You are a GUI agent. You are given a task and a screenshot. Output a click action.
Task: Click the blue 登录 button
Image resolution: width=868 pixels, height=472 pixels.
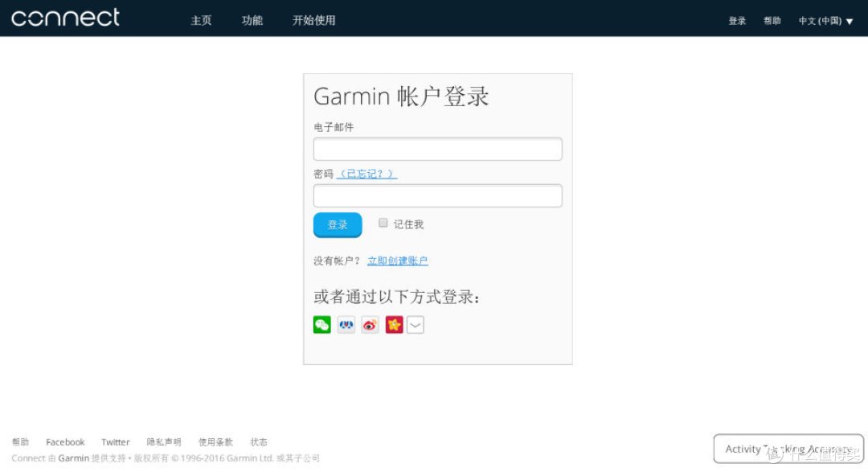point(338,225)
